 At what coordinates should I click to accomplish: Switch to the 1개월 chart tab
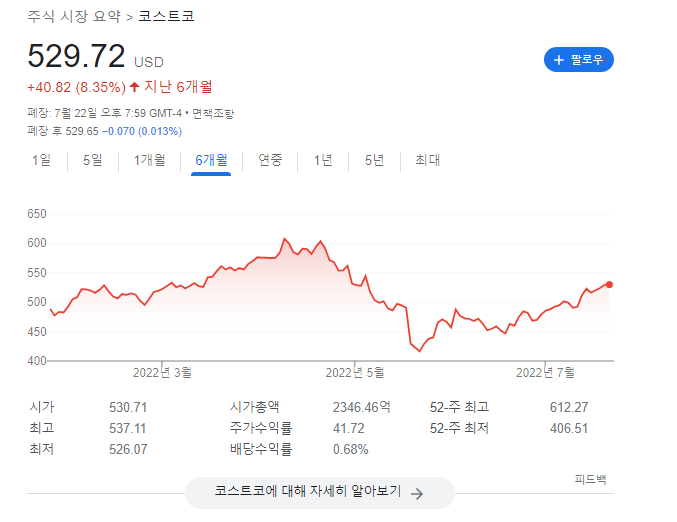coord(149,160)
